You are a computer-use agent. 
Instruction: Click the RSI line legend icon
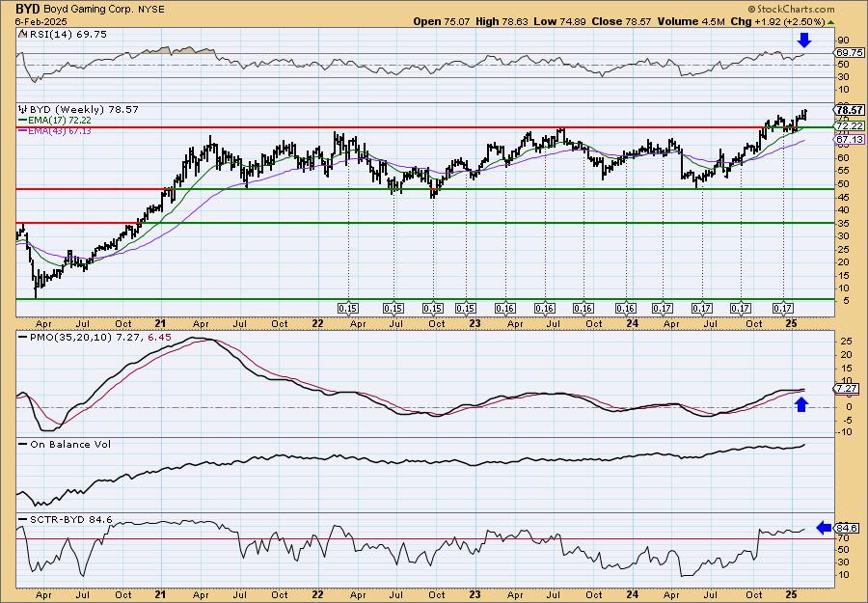point(22,34)
